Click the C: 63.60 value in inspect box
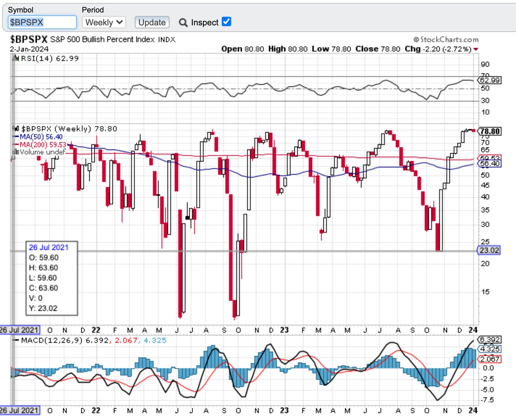This screenshot has height=420, width=516. pos(43,288)
